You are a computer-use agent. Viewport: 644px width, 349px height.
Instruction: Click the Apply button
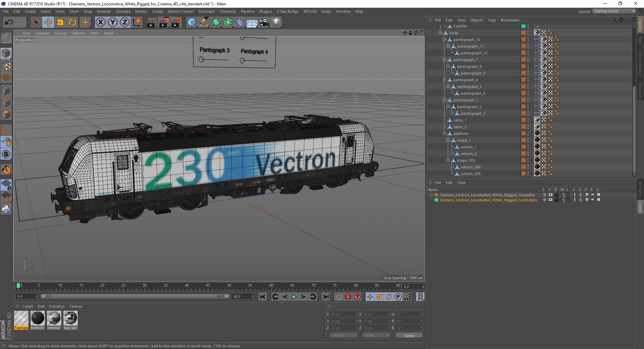pos(409,335)
